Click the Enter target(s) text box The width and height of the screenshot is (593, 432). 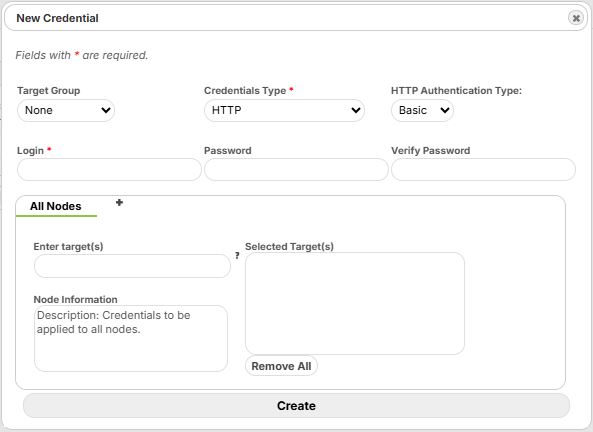[x=132, y=266]
